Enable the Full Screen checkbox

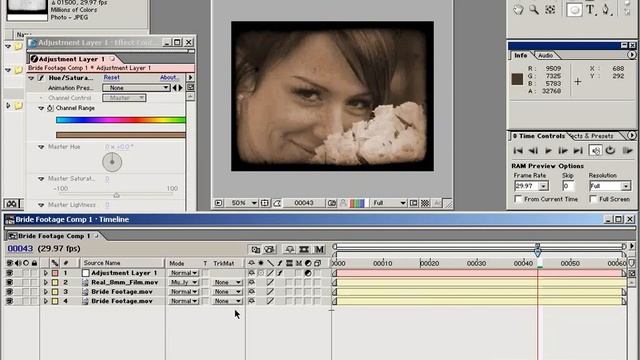(x=593, y=199)
